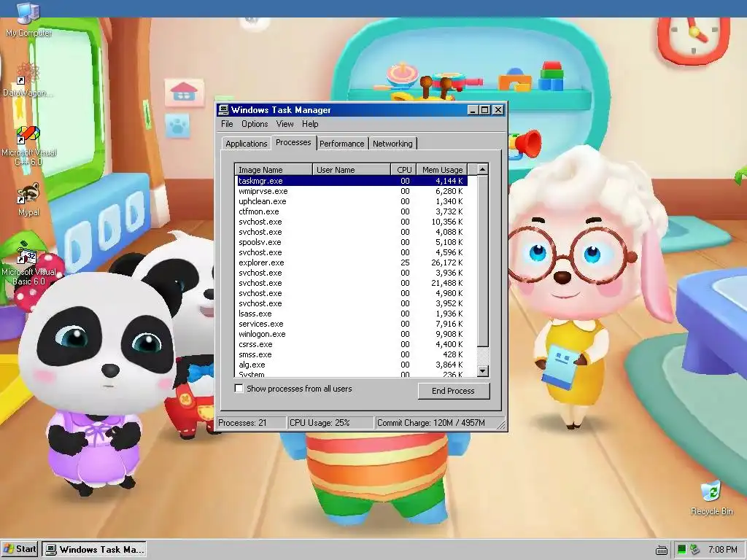Image resolution: width=747 pixels, height=560 pixels.
Task: Click CPU Usage: 25% status entry
Action: click(x=330, y=423)
